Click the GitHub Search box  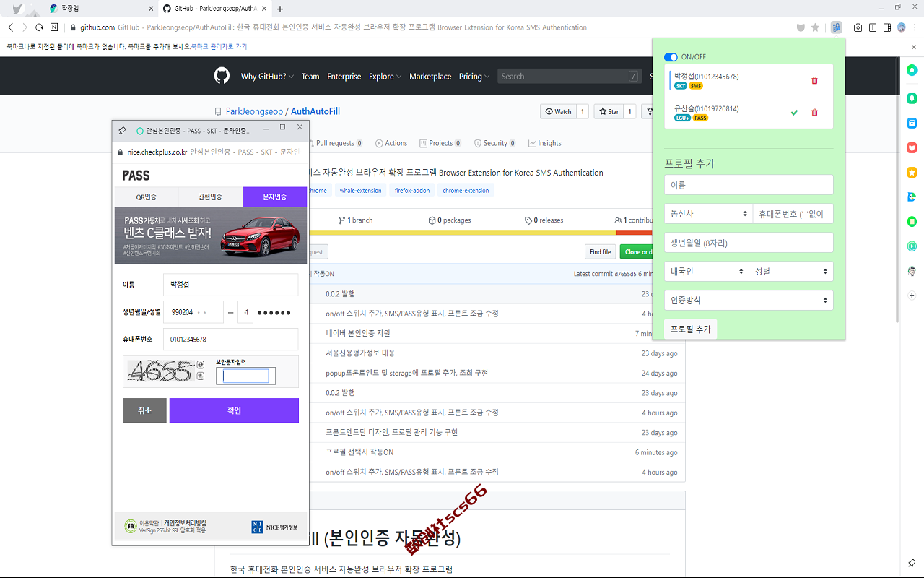(570, 77)
